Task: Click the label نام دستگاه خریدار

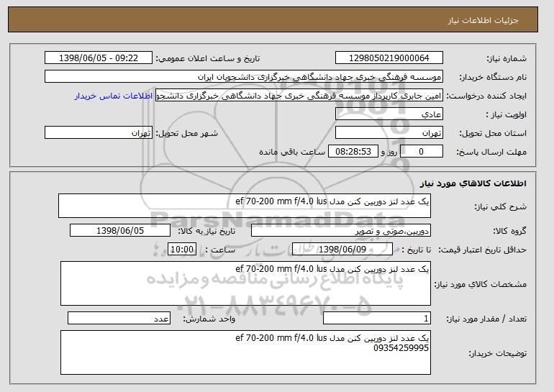Action: point(493,77)
